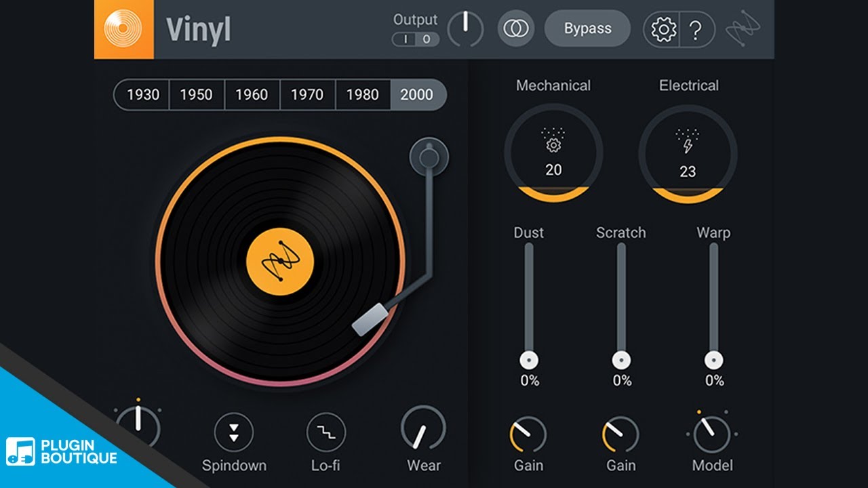Click the warp Model knob
The width and height of the screenshot is (868, 488).
[712, 435]
